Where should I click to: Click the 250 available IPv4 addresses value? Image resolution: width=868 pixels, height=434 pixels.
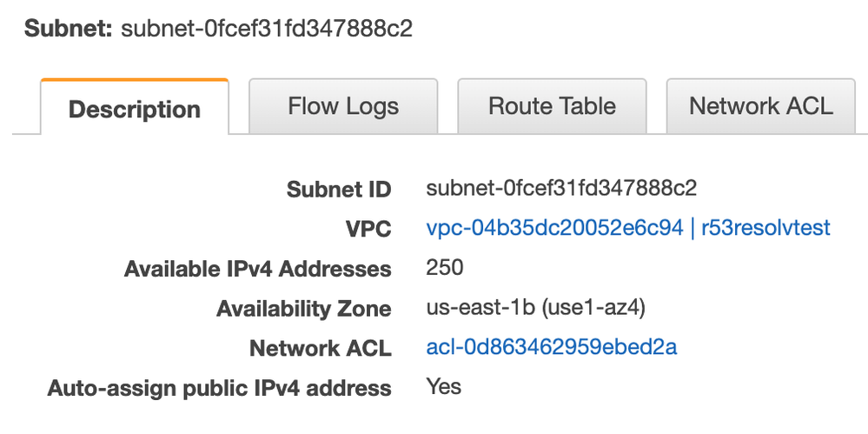[445, 268]
